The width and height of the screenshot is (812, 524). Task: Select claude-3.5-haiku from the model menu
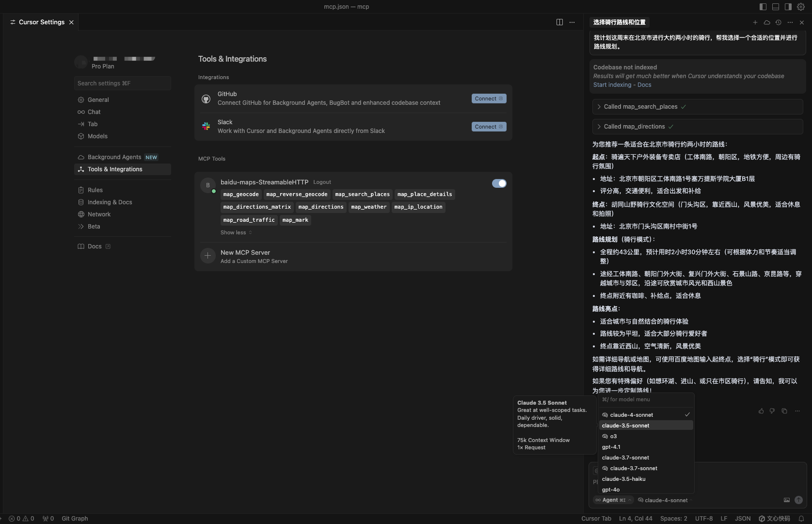click(x=623, y=479)
